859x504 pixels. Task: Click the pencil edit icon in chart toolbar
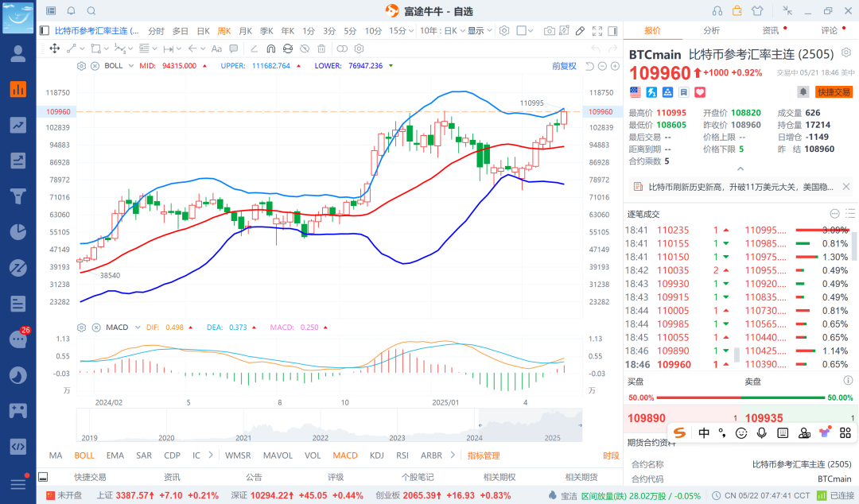point(580,31)
